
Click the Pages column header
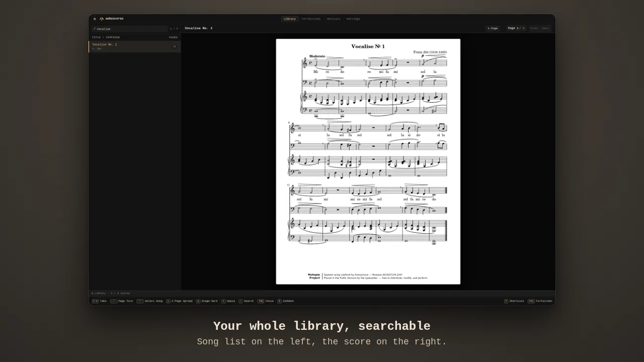tap(173, 37)
